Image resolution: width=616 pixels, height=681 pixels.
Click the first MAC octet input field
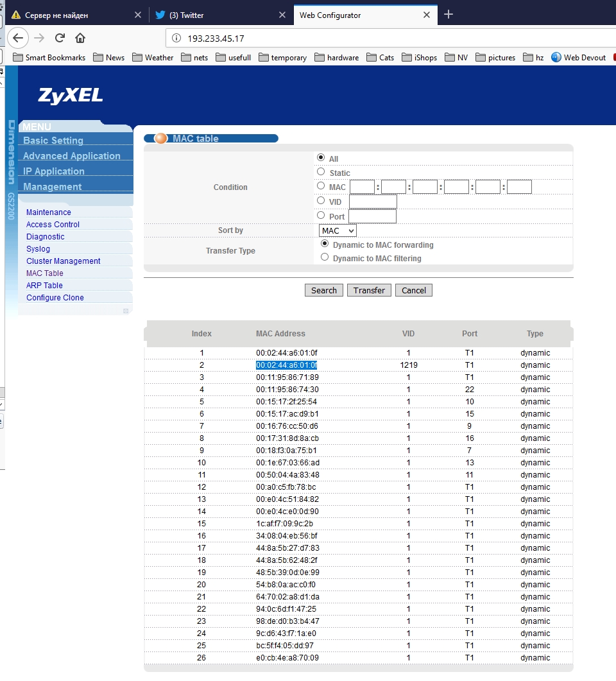(362, 187)
